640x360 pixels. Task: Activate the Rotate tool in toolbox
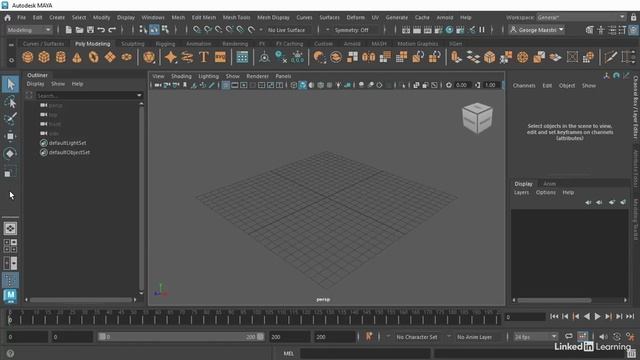point(11,153)
